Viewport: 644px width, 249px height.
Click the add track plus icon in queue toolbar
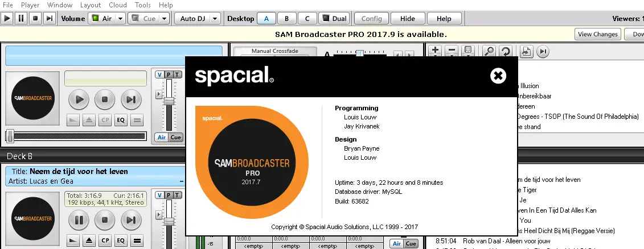[436, 51]
